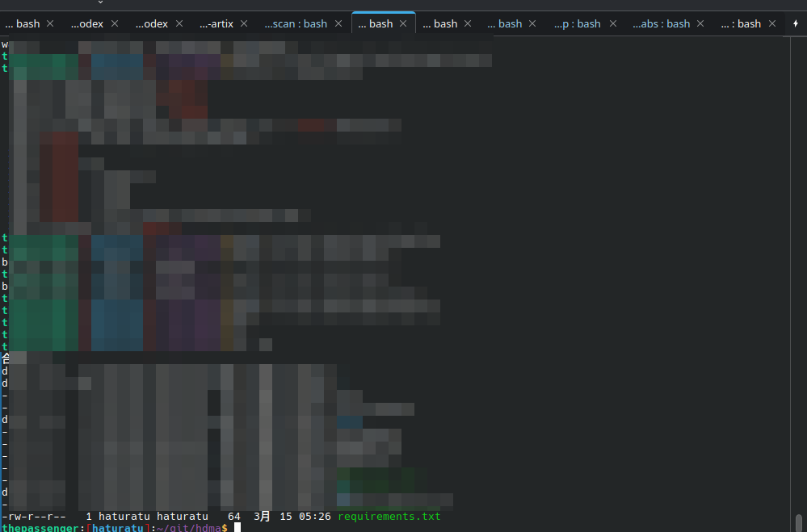Click the lightning bolt icon after the tabs

(x=796, y=23)
